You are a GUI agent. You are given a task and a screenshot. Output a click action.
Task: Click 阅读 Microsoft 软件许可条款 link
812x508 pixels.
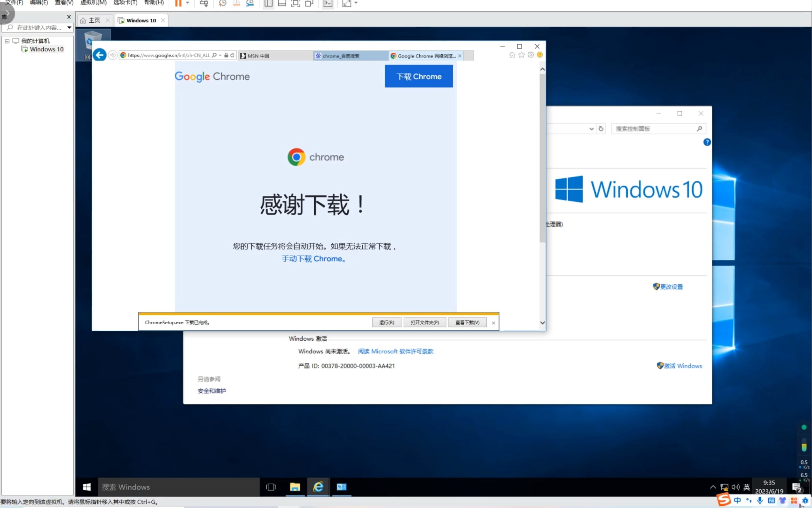[x=395, y=351]
